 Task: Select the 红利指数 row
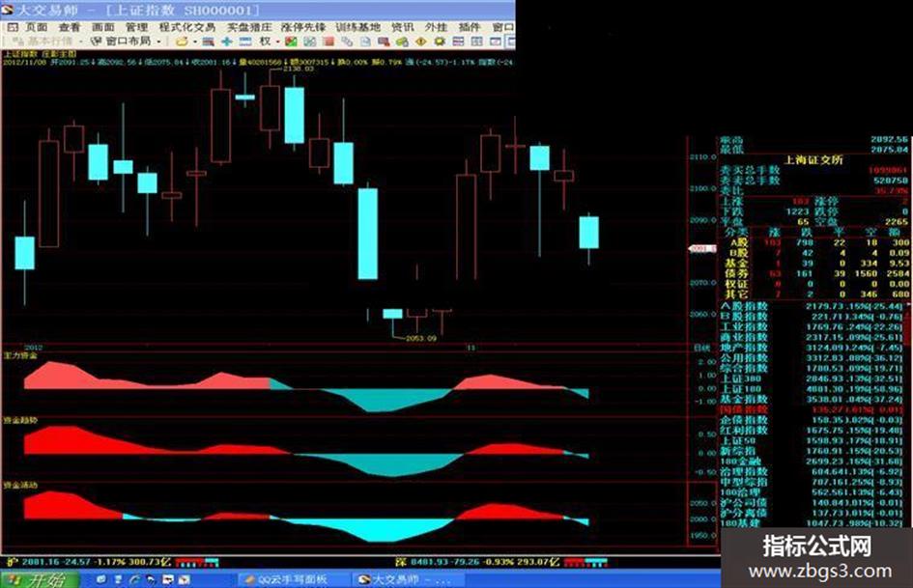(813, 431)
